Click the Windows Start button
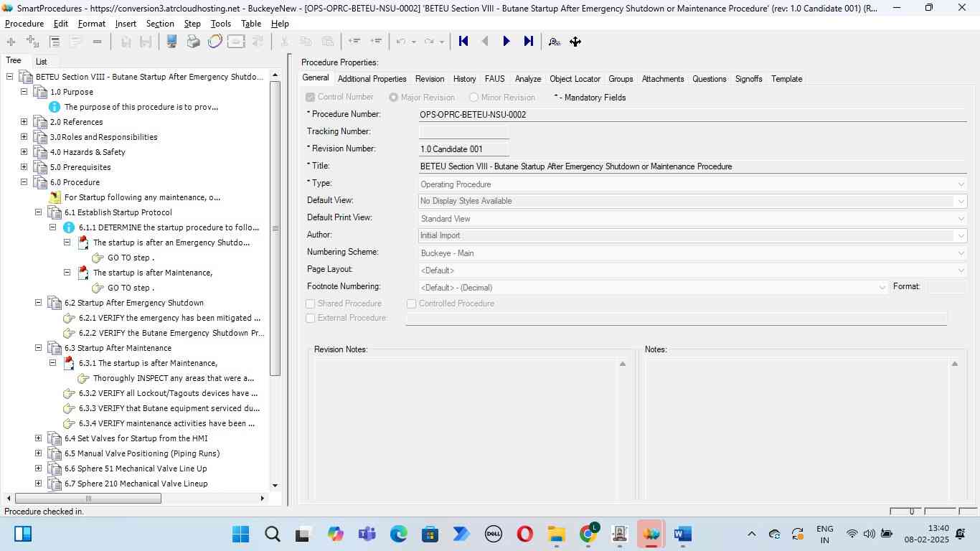 click(x=240, y=534)
